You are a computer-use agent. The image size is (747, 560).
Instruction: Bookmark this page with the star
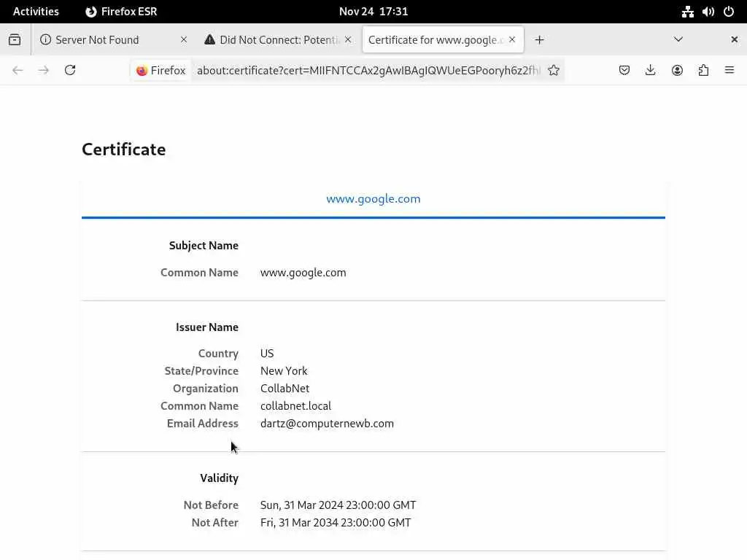tap(554, 71)
